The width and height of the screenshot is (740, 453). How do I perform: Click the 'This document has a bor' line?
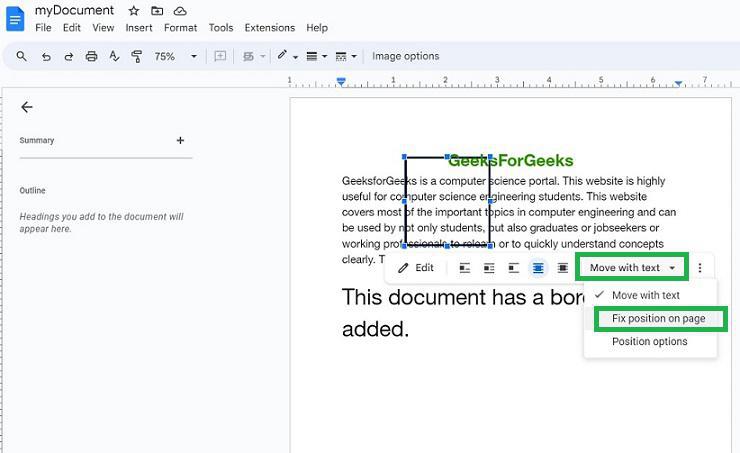[x=462, y=298]
